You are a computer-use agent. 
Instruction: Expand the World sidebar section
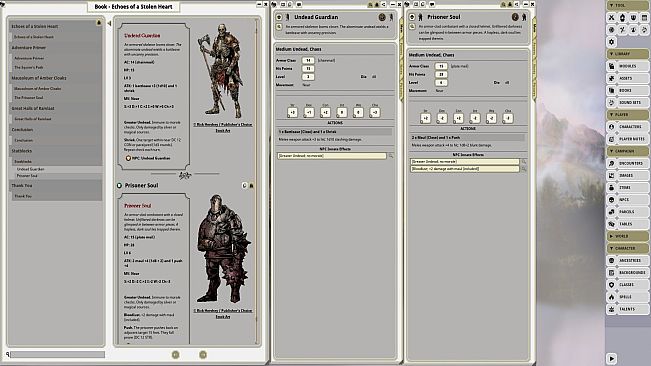627,236
